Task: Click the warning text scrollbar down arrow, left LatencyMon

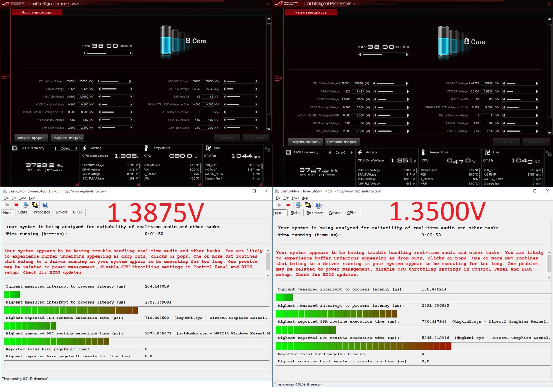Action: click(x=268, y=275)
